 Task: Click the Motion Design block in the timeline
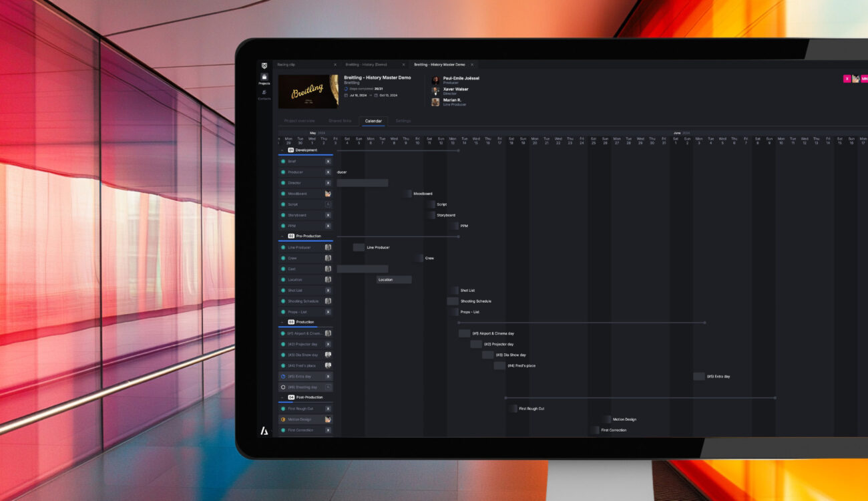pos(606,420)
